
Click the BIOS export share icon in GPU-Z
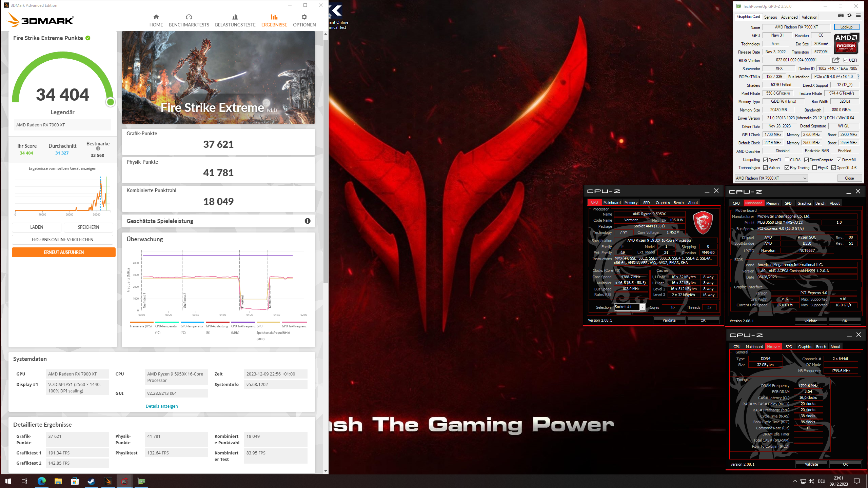click(x=836, y=60)
